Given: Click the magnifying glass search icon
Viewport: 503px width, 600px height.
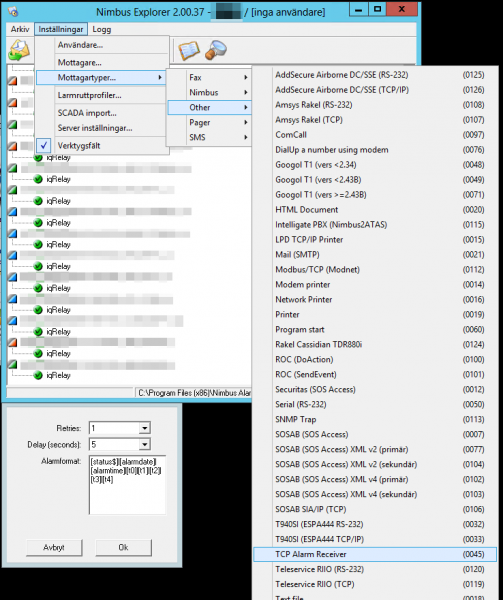Looking at the screenshot, I should pyautogui.click(x=216, y=51).
